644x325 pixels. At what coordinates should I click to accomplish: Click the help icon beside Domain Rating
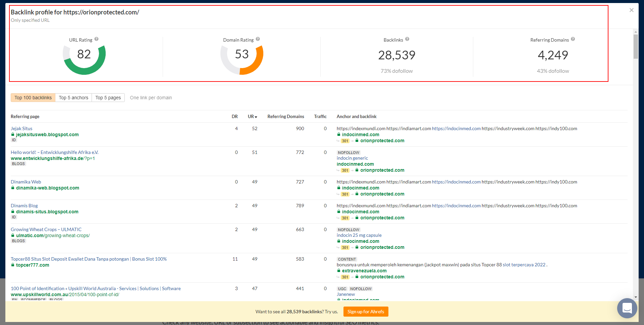(x=258, y=39)
